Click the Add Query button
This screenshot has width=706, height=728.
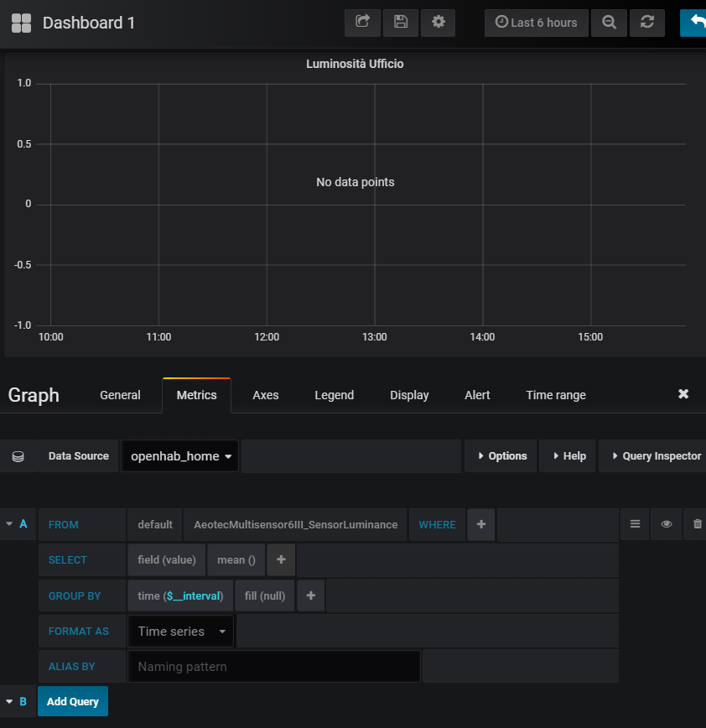[x=72, y=701]
